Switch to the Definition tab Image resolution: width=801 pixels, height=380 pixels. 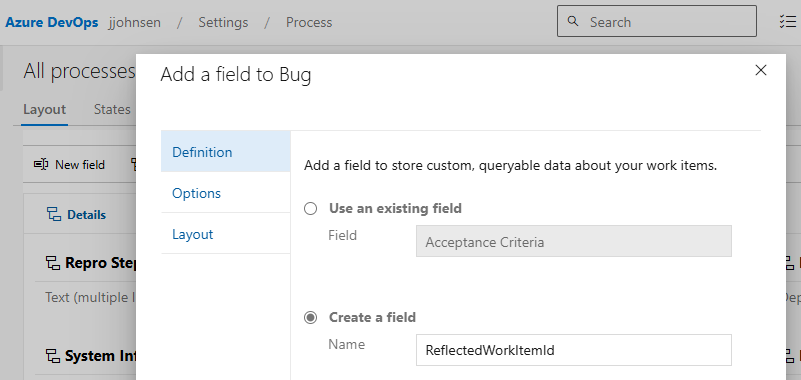coord(225,152)
